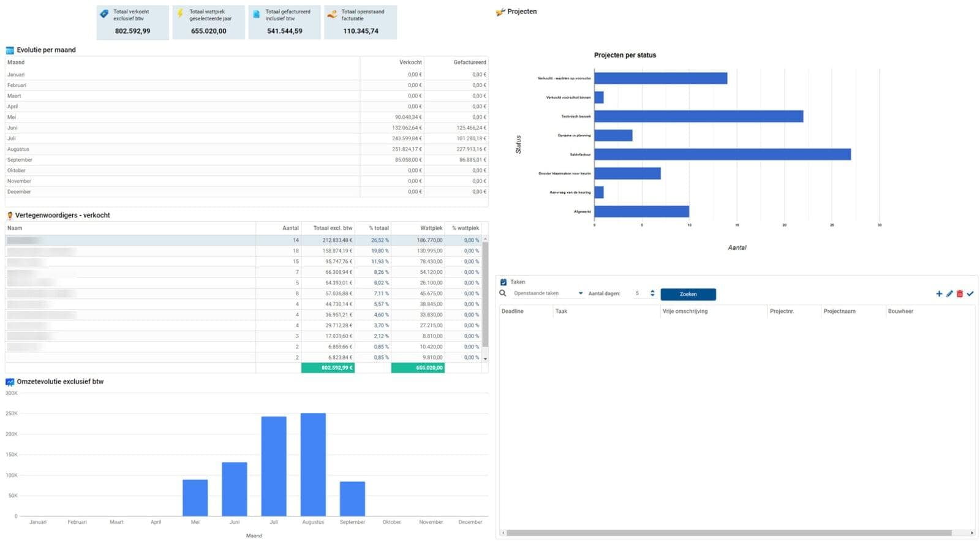This screenshot has height=541, width=980.
Task: Click the Mei row in Evolutie table
Action: (246, 117)
